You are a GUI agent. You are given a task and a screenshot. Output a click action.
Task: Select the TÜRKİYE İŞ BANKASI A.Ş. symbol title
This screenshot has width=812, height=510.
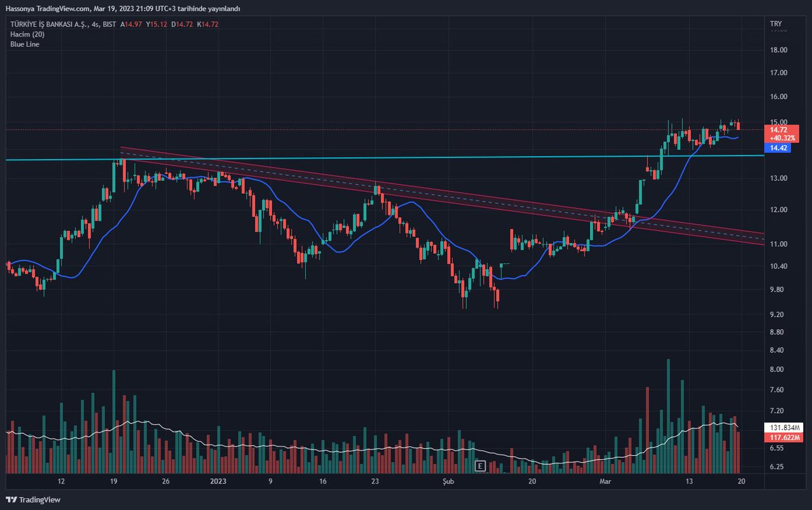49,24
